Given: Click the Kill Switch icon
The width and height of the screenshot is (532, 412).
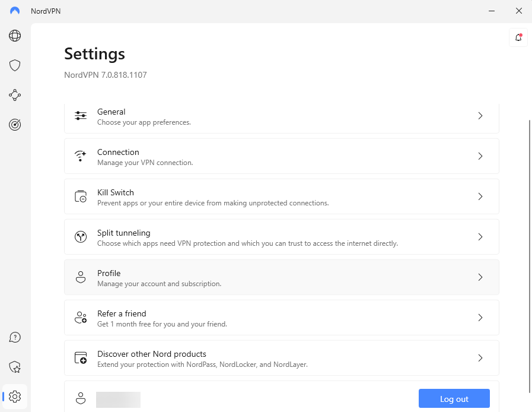Looking at the screenshot, I should (81, 197).
